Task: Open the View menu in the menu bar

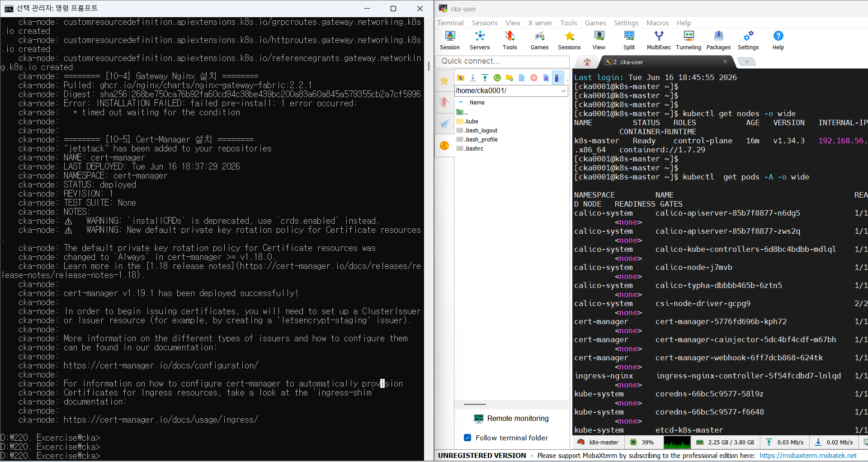Action: coord(513,23)
